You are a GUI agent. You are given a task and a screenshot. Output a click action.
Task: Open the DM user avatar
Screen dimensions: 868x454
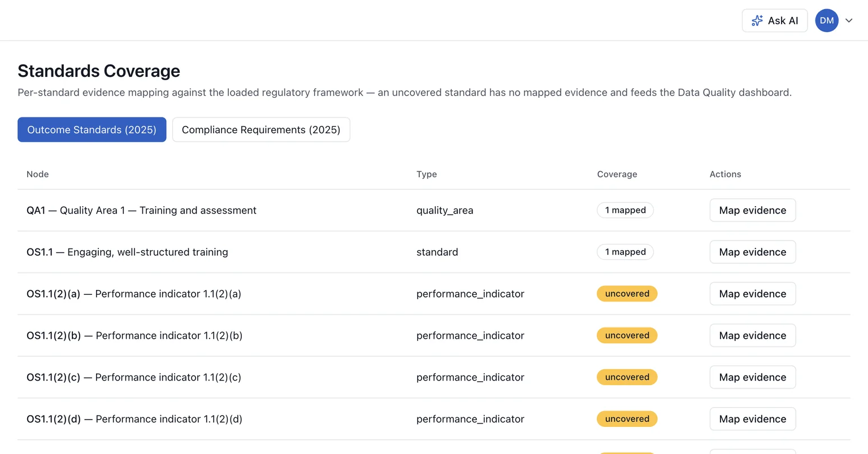pos(827,21)
